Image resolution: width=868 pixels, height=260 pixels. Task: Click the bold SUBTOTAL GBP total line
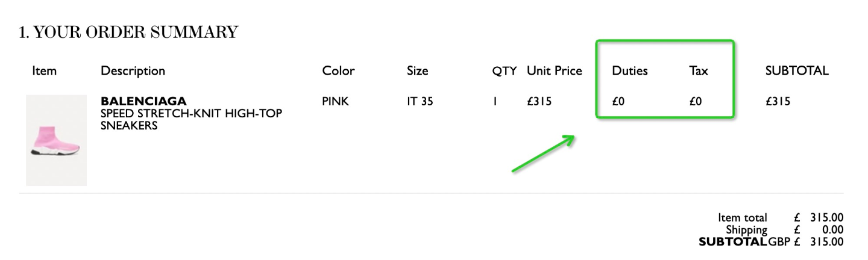pos(771,242)
